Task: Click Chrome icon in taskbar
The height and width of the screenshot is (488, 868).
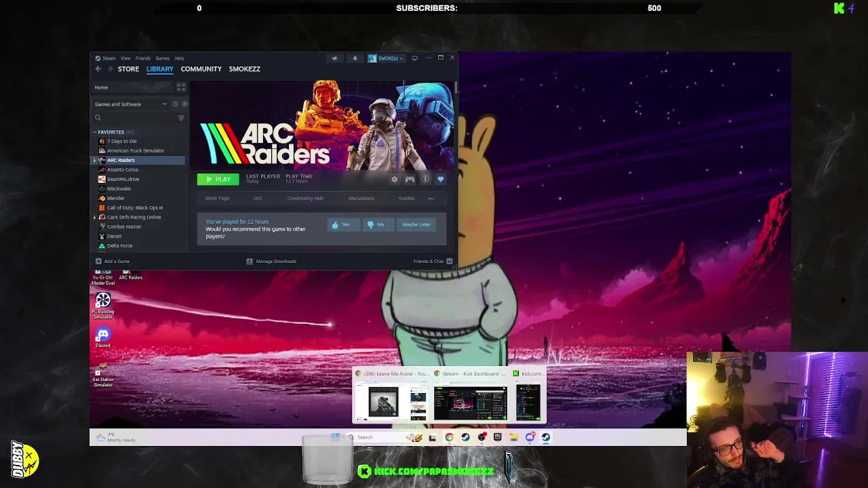Action: pyautogui.click(x=449, y=437)
